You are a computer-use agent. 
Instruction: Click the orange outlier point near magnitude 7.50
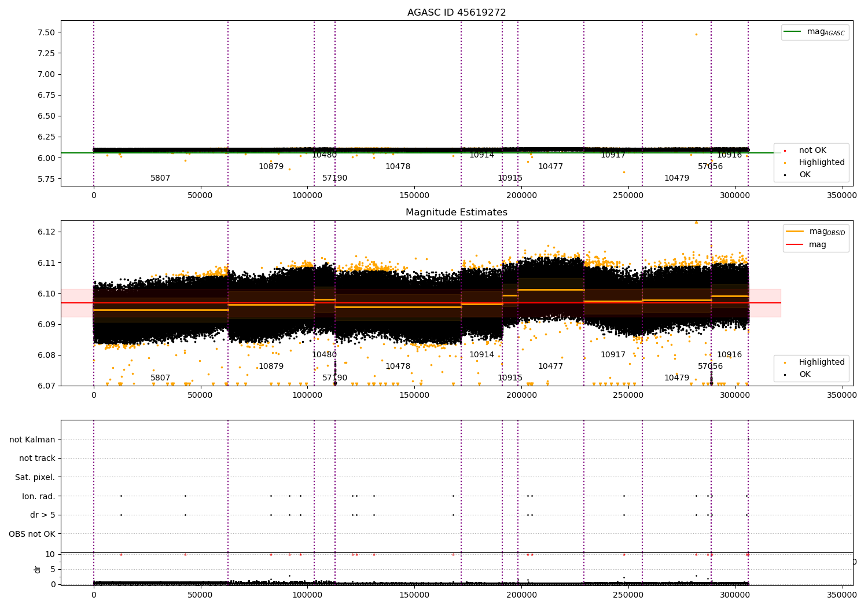[x=696, y=34]
